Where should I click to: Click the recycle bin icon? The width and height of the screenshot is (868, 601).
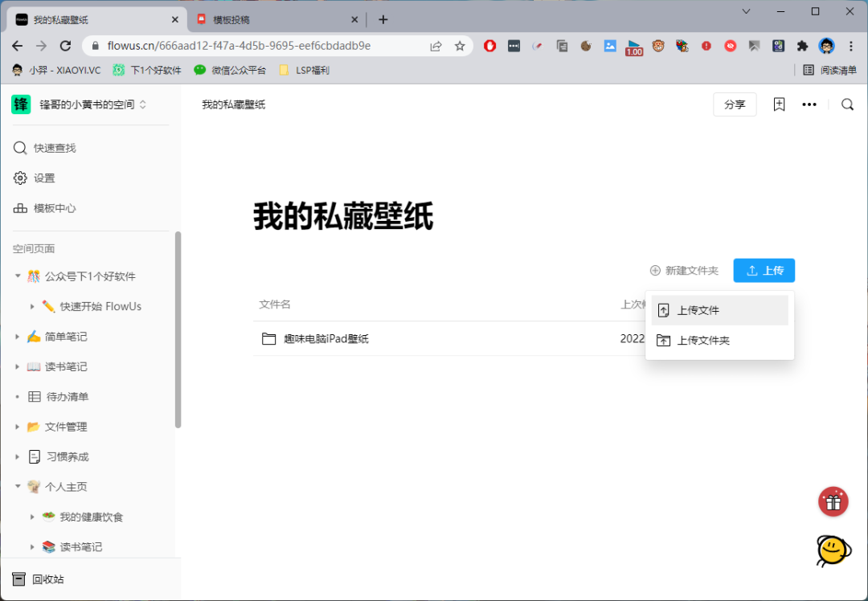pos(18,579)
